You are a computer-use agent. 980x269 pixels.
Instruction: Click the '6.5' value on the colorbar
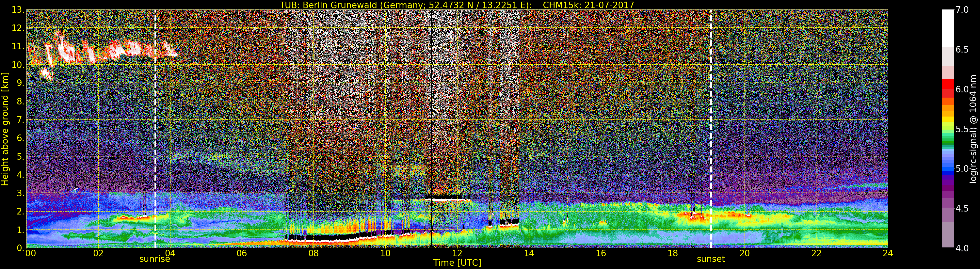pyautogui.click(x=962, y=50)
